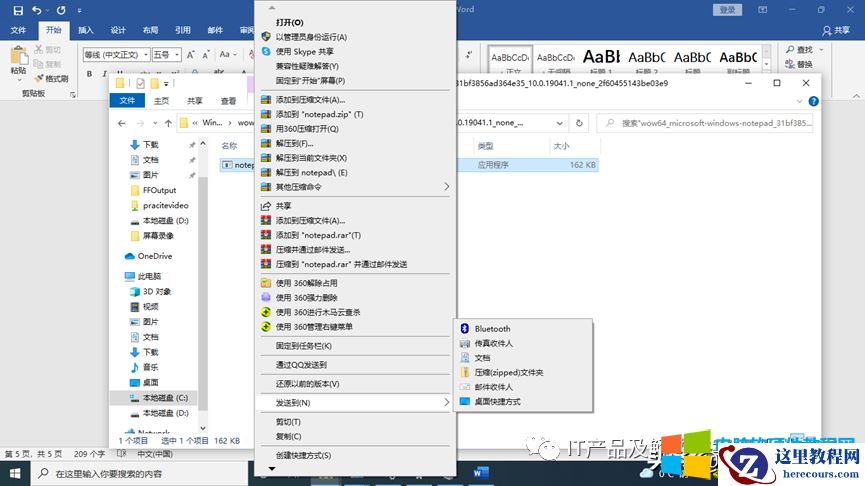Open Word 文件 tab
The image size is (865, 486).
pos(18,30)
